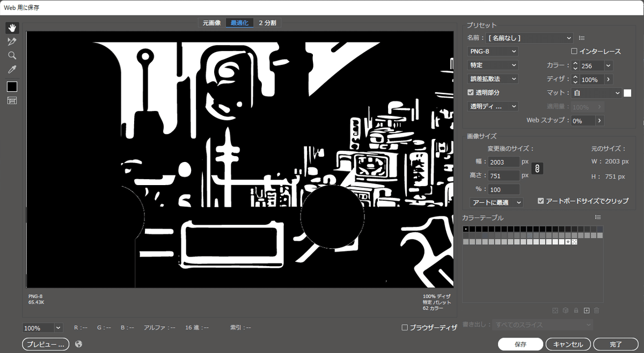Click the ディザ 100% value field
The image size is (644, 353).
(592, 79)
